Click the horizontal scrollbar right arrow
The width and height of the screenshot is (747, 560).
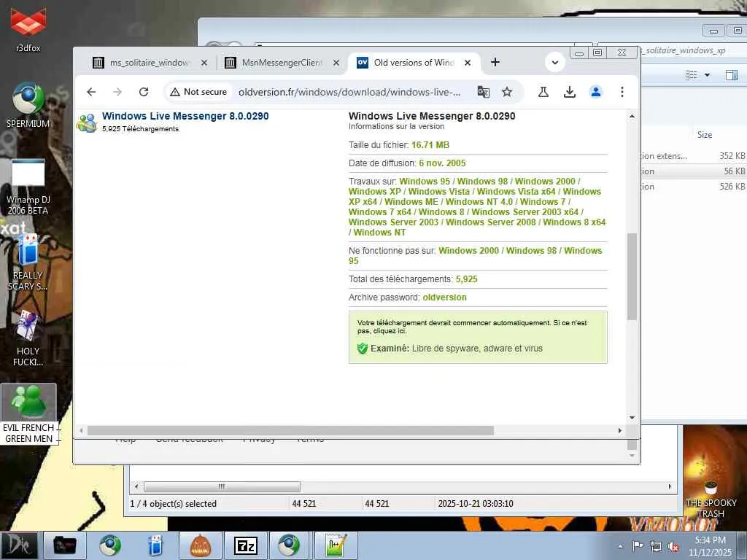click(x=620, y=430)
